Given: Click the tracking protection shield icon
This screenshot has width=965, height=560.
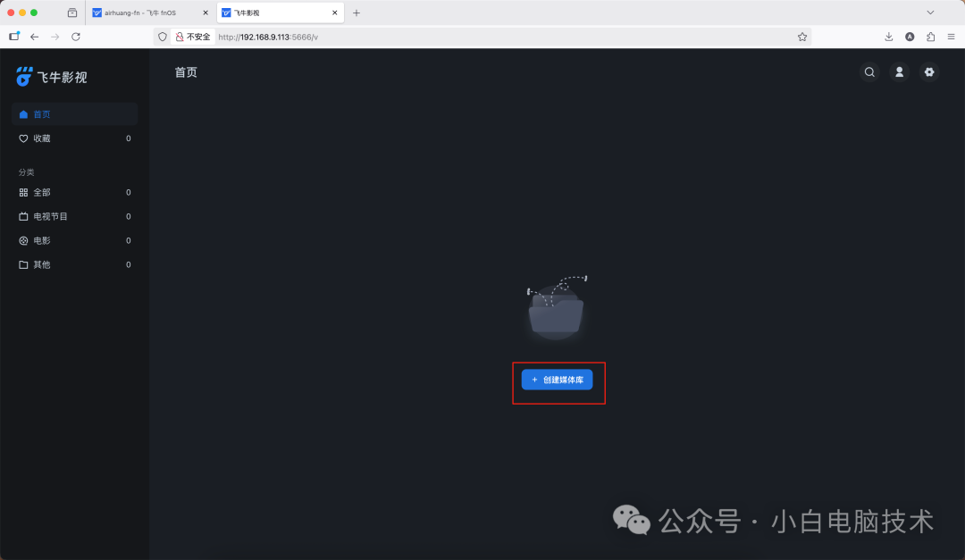Looking at the screenshot, I should 163,37.
